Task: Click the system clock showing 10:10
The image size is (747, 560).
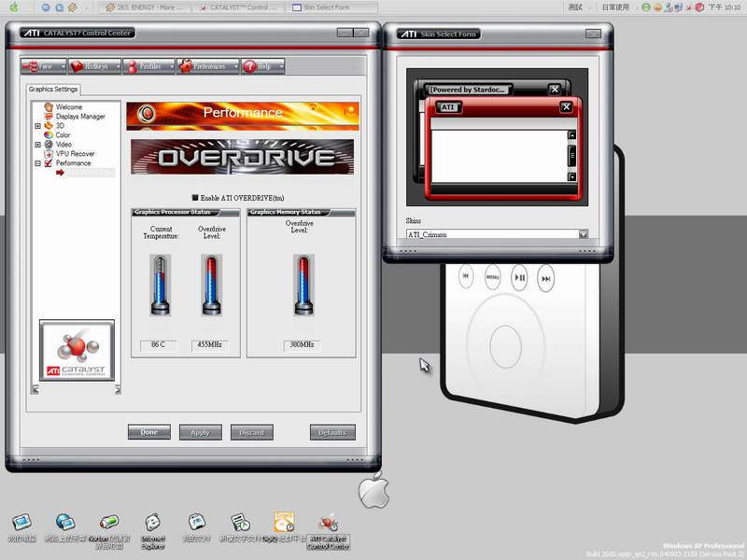Action: (x=725, y=7)
